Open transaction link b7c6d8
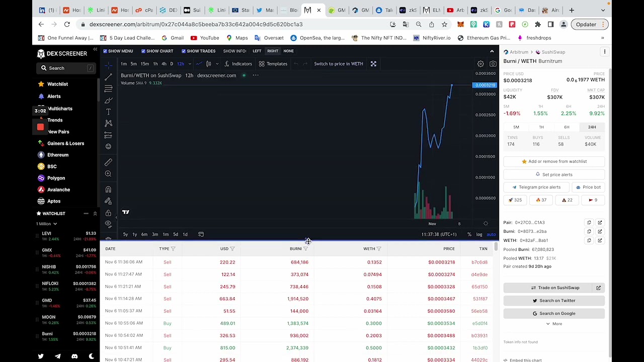Image resolution: width=644 pixels, height=362 pixels. click(x=479, y=262)
